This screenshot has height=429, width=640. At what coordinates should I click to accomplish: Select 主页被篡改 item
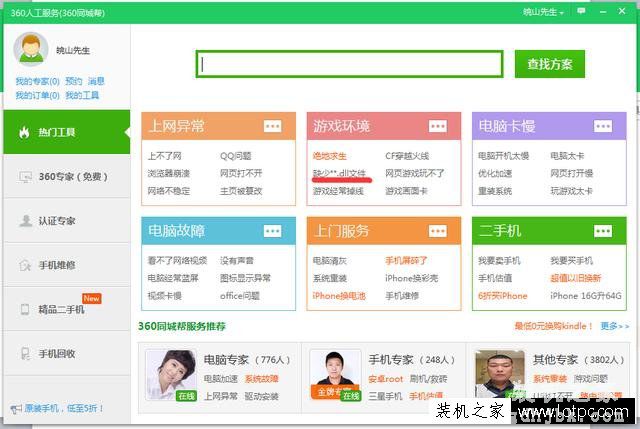click(241, 191)
